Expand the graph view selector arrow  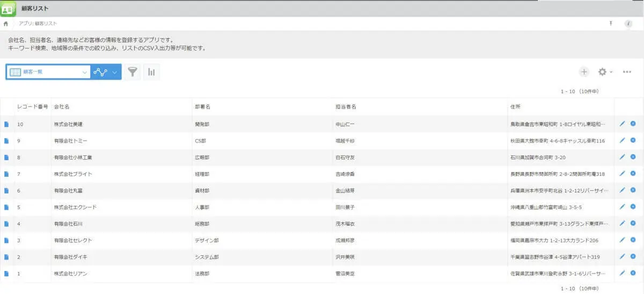(x=114, y=72)
